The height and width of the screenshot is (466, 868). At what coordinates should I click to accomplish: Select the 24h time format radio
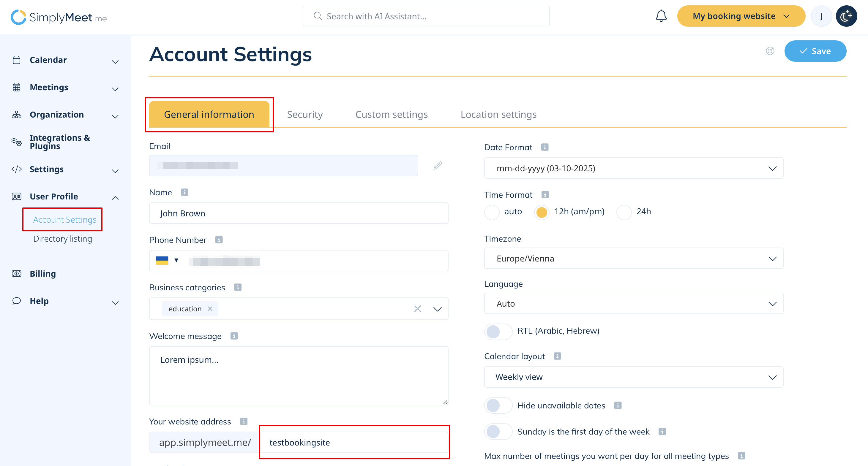click(x=624, y=212)
